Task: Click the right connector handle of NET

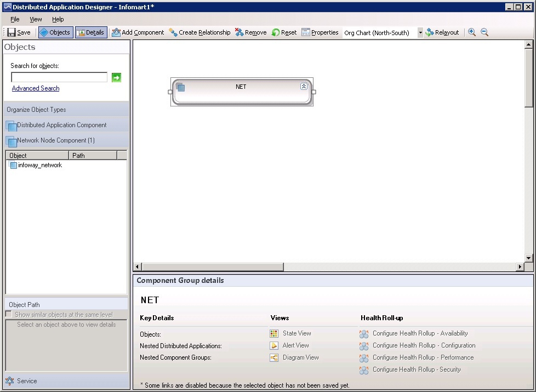Action: click(x=313, y=92)
